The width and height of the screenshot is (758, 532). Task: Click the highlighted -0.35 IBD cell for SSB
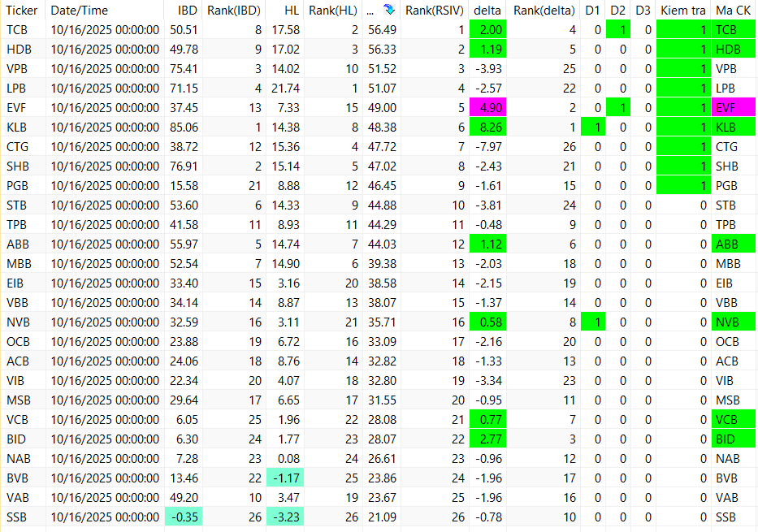184,517
